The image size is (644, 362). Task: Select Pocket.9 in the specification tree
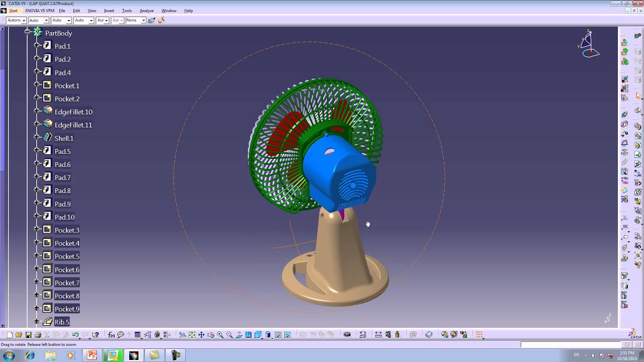click(x=67, y=309)
